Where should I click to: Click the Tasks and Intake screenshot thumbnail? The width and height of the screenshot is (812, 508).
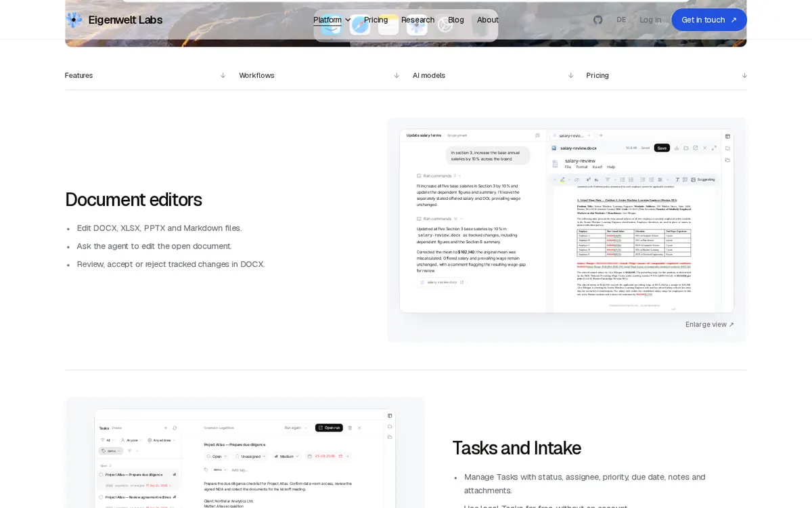coord(245,459)
